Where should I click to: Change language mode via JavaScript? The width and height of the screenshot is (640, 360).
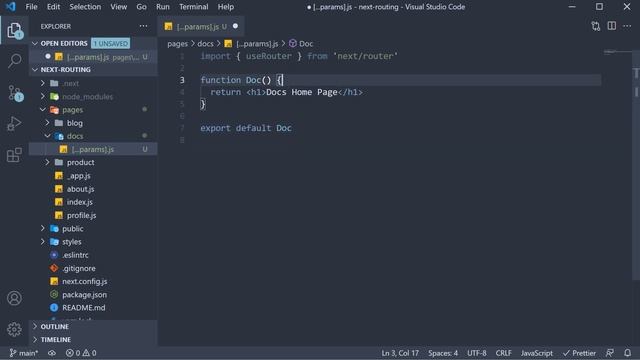536,353
